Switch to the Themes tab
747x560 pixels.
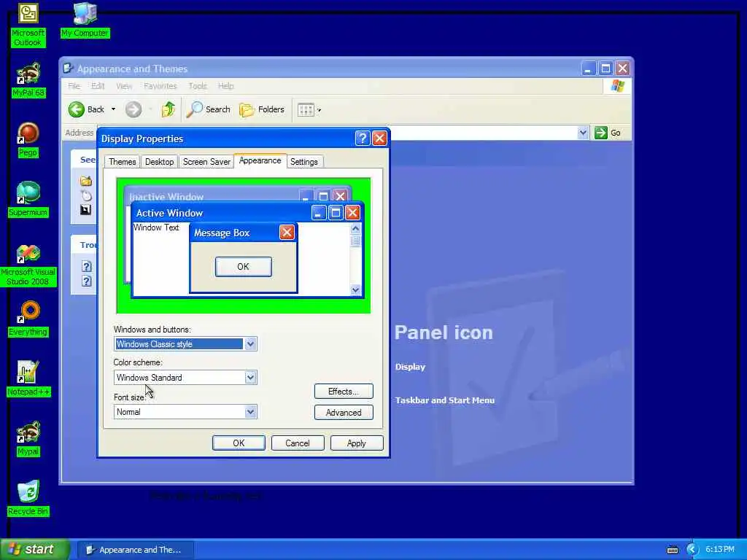123,162
